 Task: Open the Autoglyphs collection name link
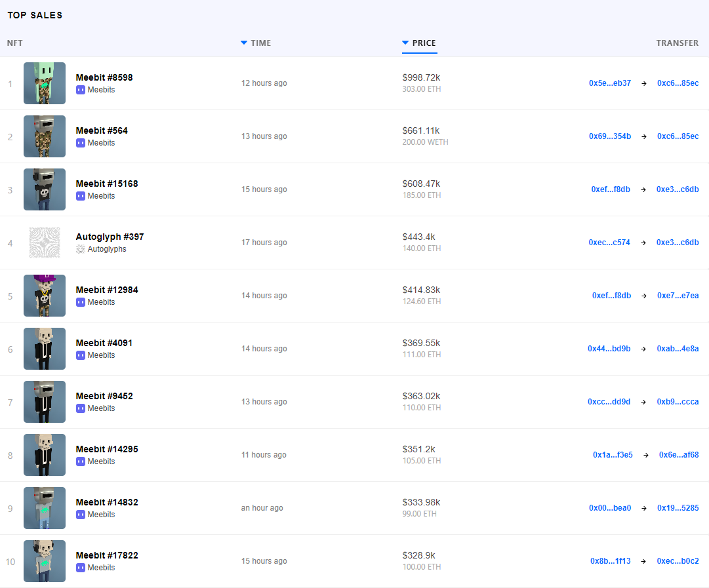coord(107,249)
